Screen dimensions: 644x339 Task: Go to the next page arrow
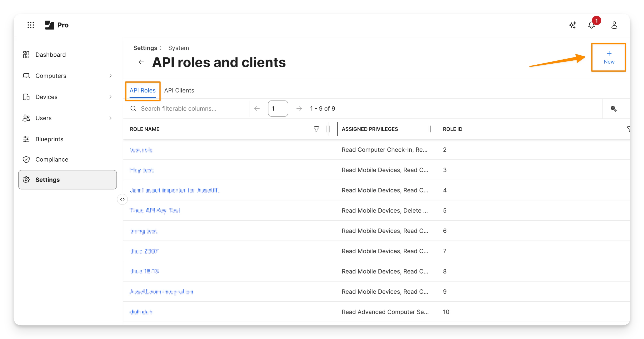[x=299, y=108]
